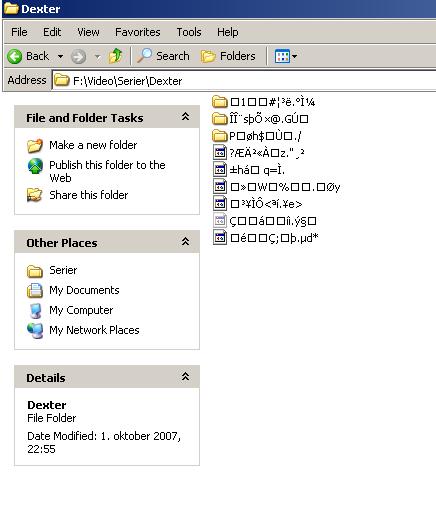Select faded file icon beginning with Ç
This screenshot has height=524, width=436.
coord(220,221)
